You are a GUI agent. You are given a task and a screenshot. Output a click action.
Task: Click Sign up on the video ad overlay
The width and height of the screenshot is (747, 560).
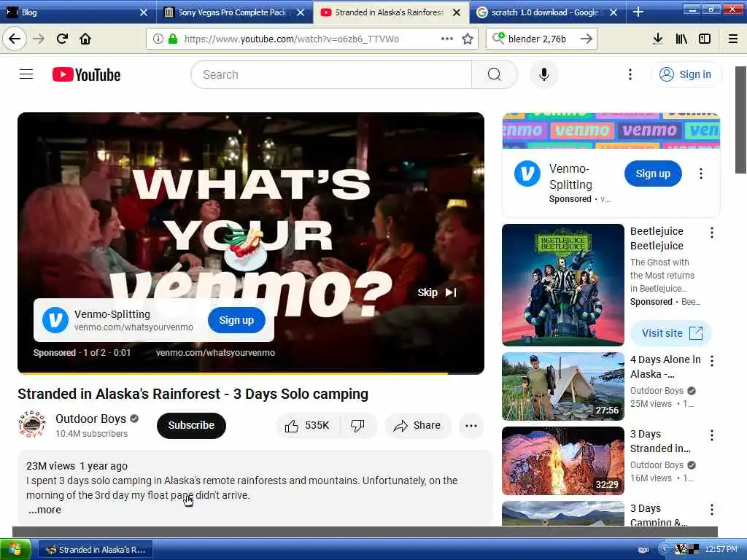pyautogui.click(x=236, y=320)
